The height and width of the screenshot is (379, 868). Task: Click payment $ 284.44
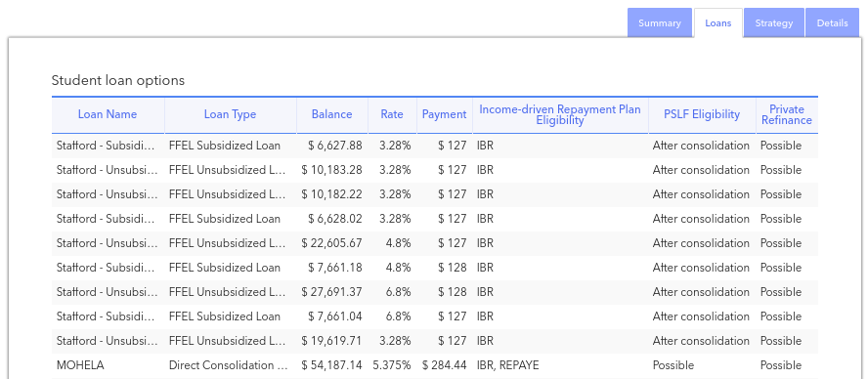click(x=445, y=365)
